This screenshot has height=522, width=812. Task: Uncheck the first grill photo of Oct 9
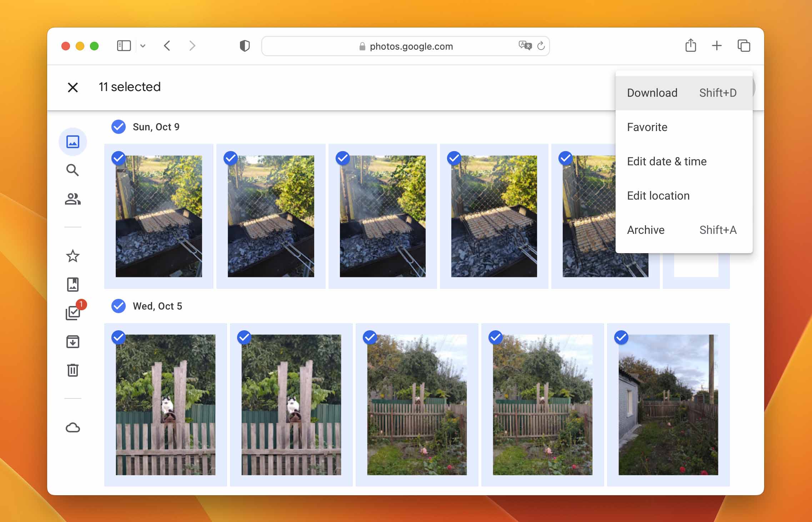[119, 158]
